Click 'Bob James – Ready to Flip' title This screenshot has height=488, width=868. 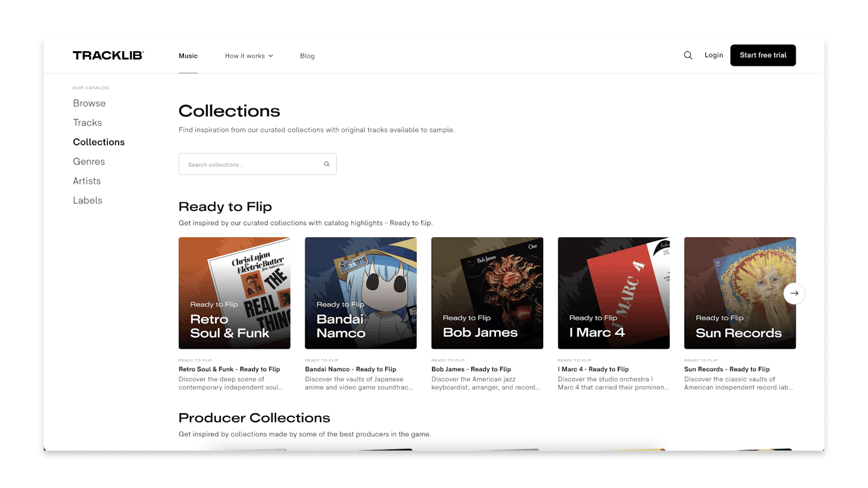pos(471,369)
